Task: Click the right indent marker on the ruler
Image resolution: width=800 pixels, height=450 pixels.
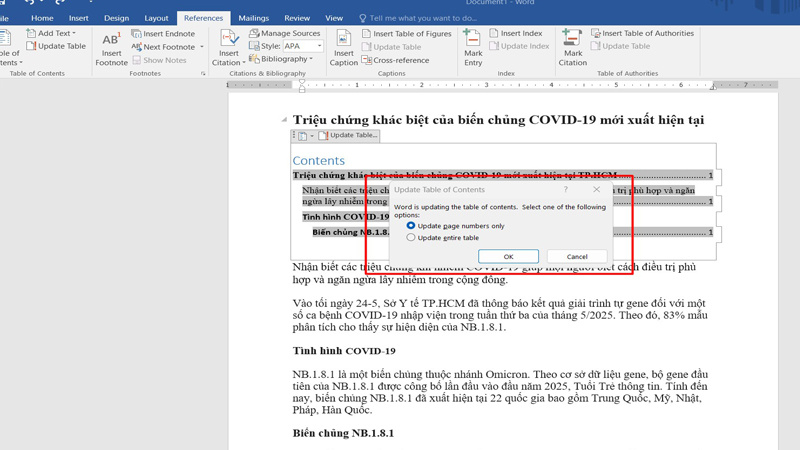Action: pyautogui.click(x=713, y=87)
